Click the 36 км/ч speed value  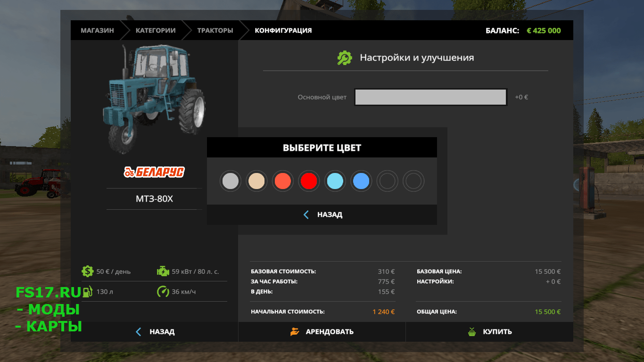click(184, 292)
